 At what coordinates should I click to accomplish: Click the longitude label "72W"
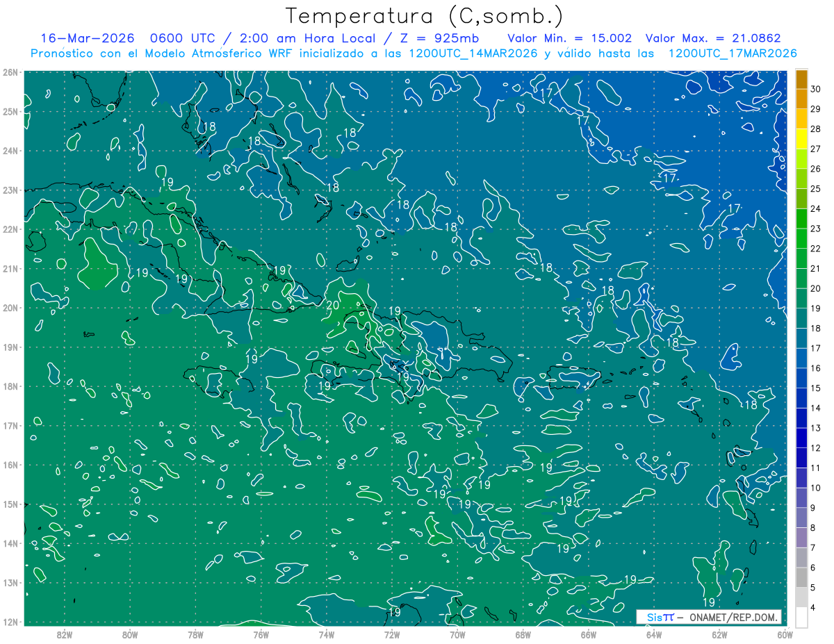(x=392, y=634)
